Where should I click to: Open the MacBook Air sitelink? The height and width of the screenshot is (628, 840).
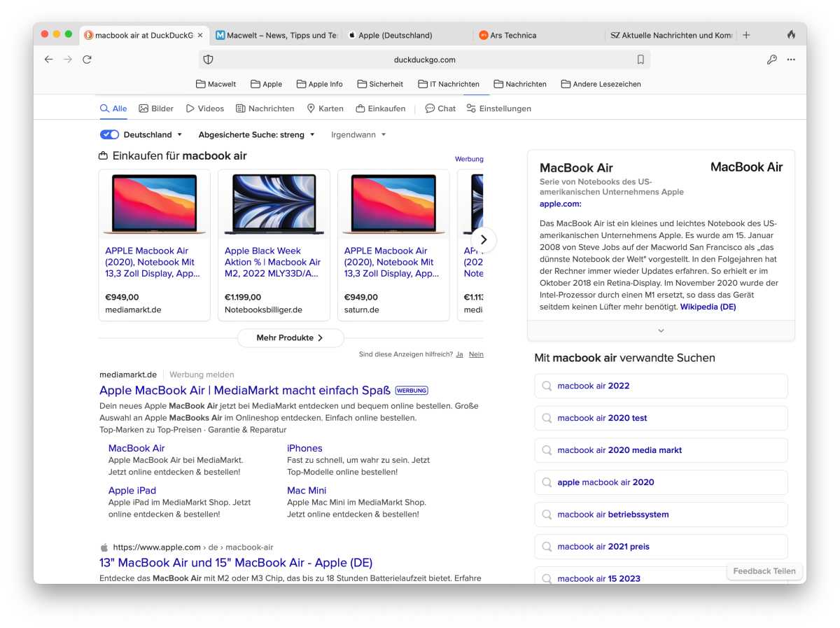(x=136, y=448)
